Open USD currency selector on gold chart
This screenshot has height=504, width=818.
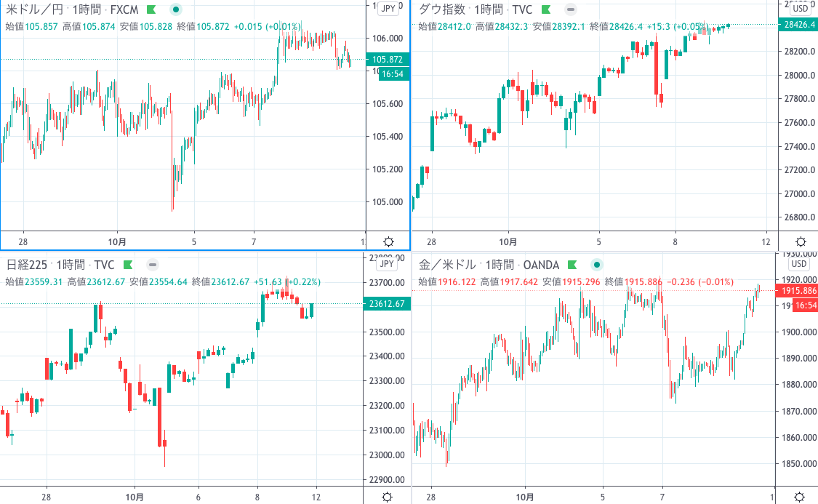pos(798,263)
